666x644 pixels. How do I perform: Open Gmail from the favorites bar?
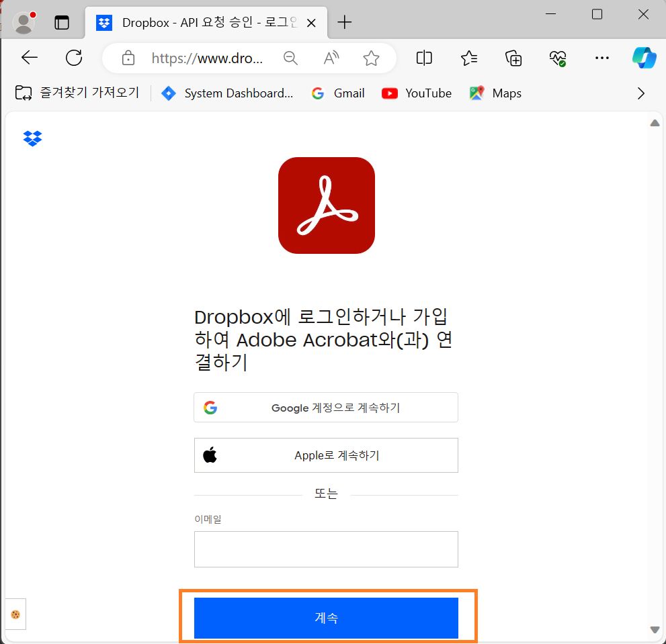coord(337,93)
